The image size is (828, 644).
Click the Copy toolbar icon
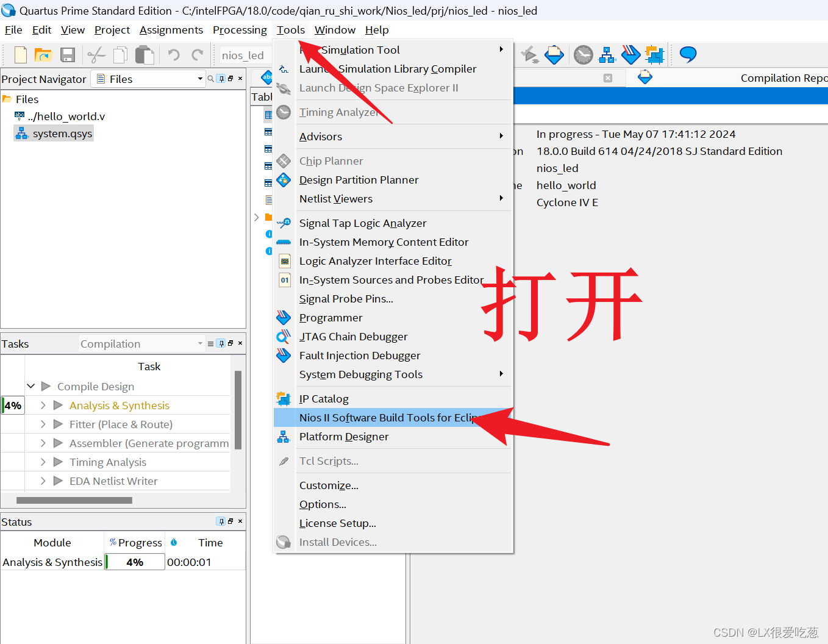[121, 55]
